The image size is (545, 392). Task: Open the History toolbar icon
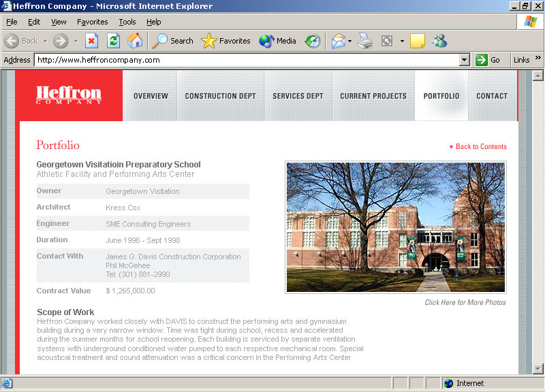(x=312, y=41)
